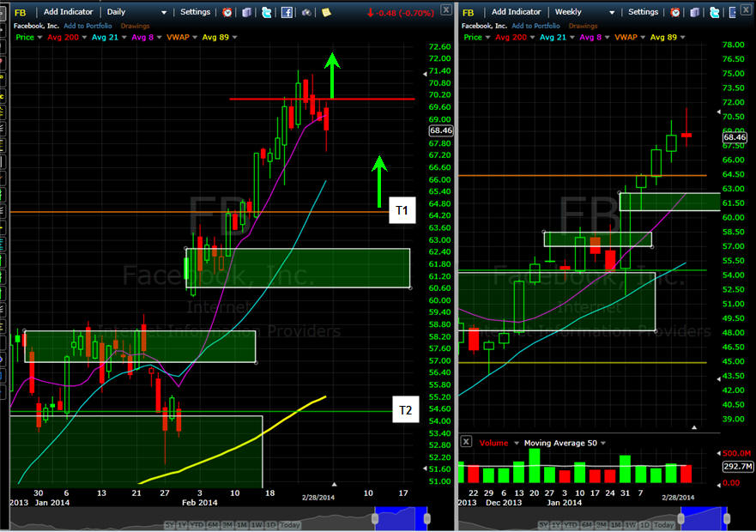
Task: Select 1W range in Weekly chart navigator
Action: [630, 525]
